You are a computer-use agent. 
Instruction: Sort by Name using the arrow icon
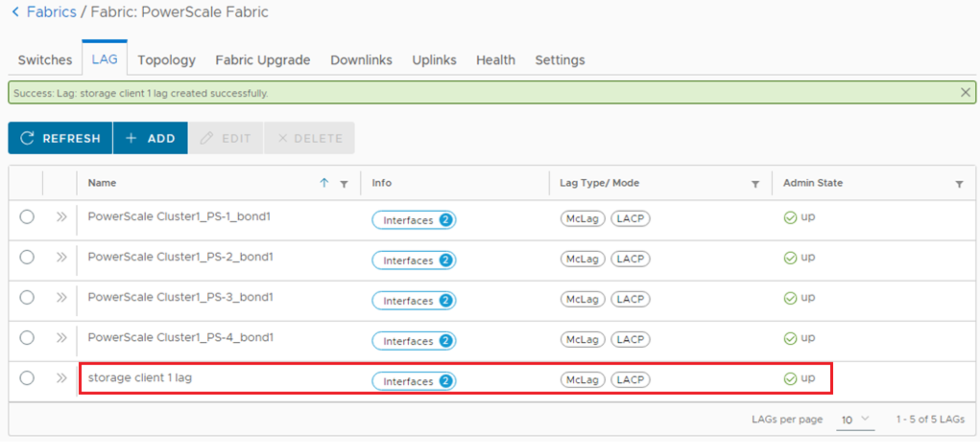(324, 183)
